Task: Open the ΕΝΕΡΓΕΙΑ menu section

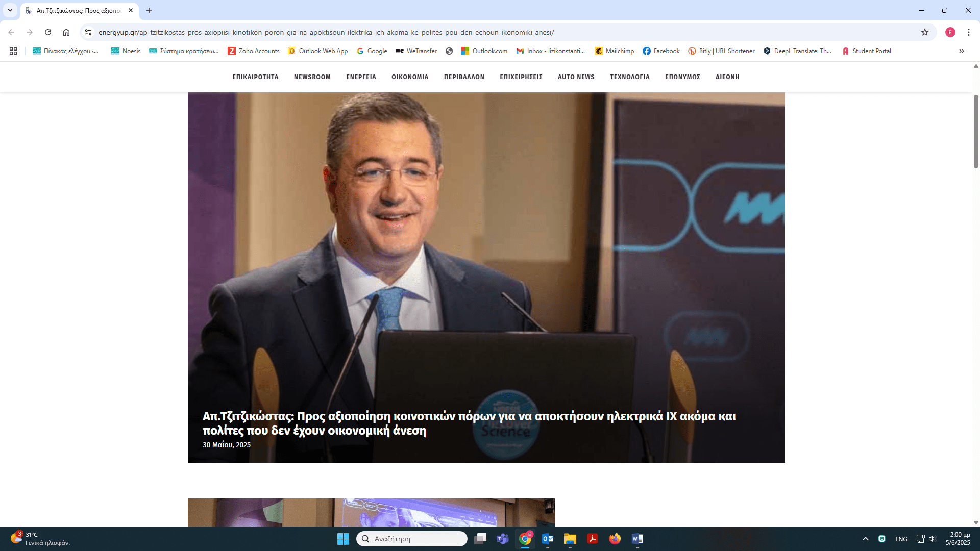Action: pyautogui.click(x=361, y=77)
